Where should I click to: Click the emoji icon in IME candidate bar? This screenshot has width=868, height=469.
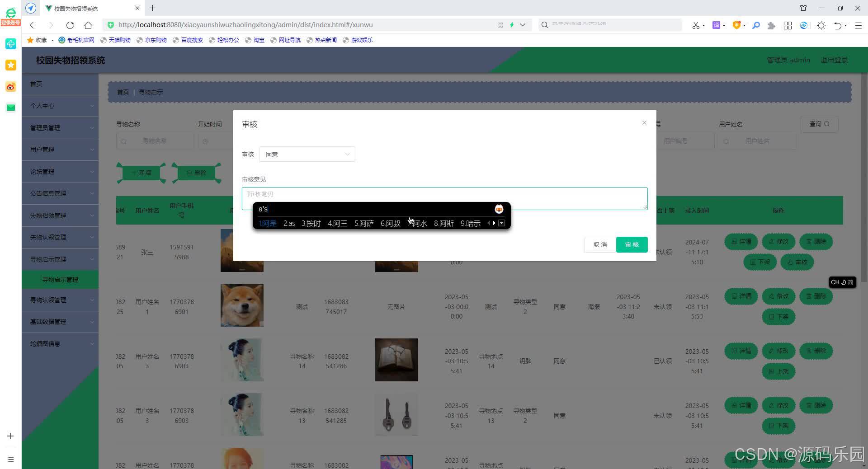click(x=498, y=209)
